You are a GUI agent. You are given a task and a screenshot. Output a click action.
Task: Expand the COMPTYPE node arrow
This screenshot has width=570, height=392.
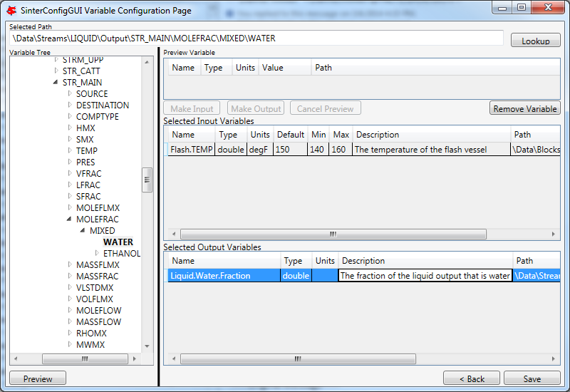tap(70, 116)
